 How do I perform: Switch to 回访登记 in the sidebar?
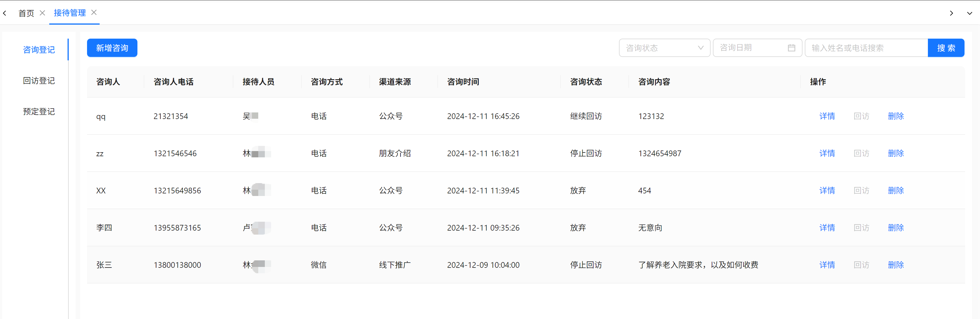(39, 81)
